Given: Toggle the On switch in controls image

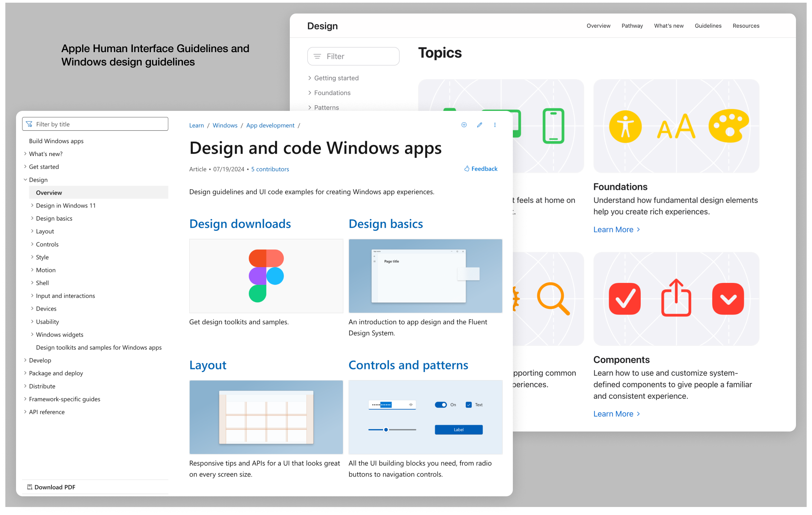Looking at the screenshot, I should tap(441, 405).
